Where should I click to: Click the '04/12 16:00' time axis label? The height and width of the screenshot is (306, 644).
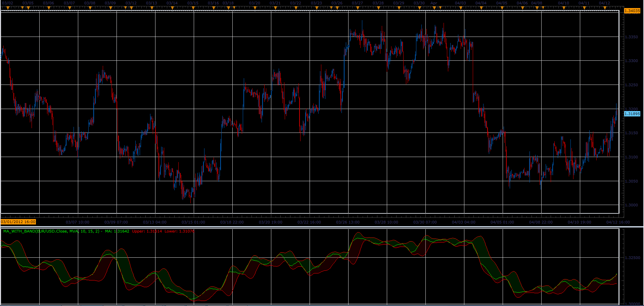(618, 222)
